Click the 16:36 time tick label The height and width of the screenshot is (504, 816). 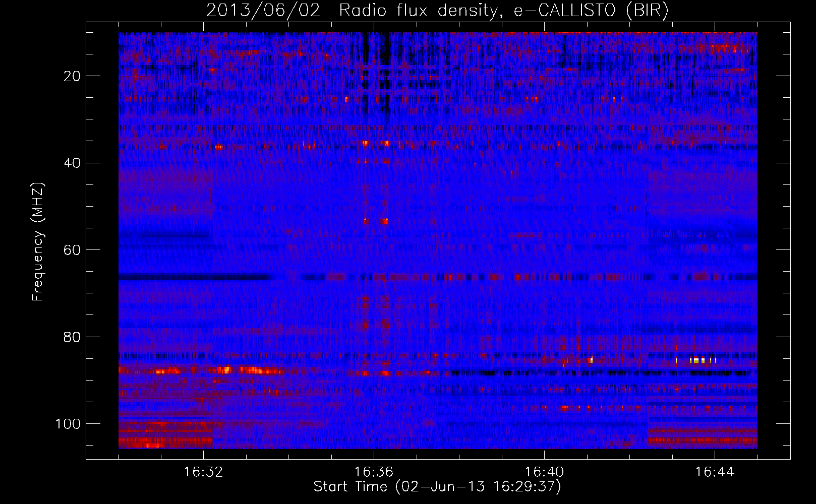click(374, 472)
